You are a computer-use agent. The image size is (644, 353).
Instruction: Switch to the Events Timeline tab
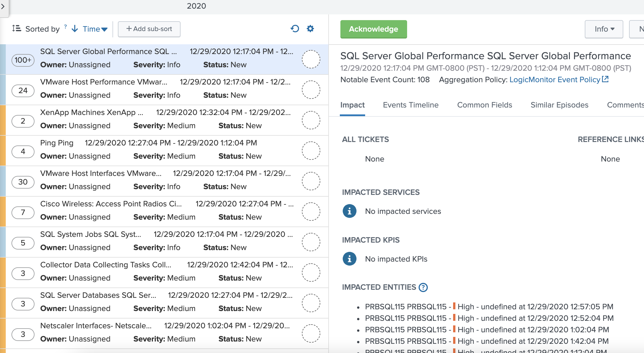point(411,105)
